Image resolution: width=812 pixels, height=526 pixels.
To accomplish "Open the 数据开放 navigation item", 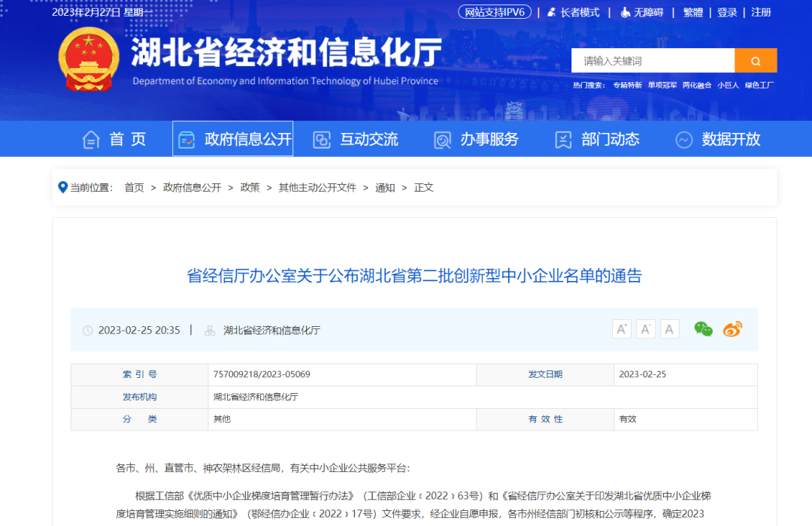I will 717,139.
